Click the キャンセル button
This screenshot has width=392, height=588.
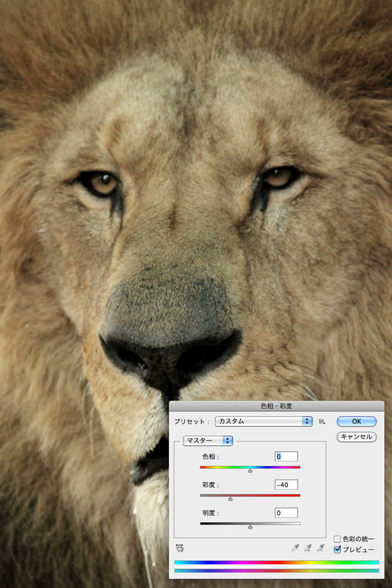click(x=356, y=436)
